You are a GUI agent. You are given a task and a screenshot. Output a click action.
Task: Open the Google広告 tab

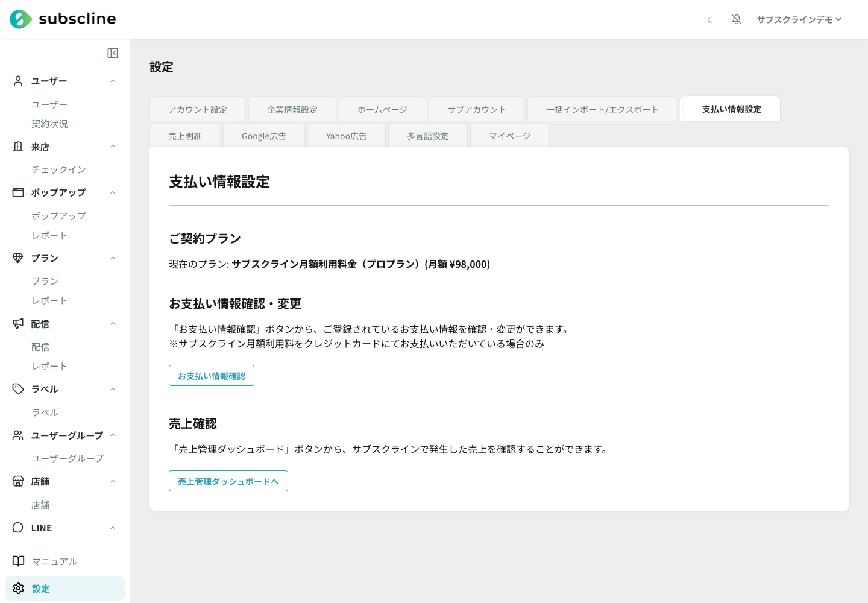[x=264, y=136]
